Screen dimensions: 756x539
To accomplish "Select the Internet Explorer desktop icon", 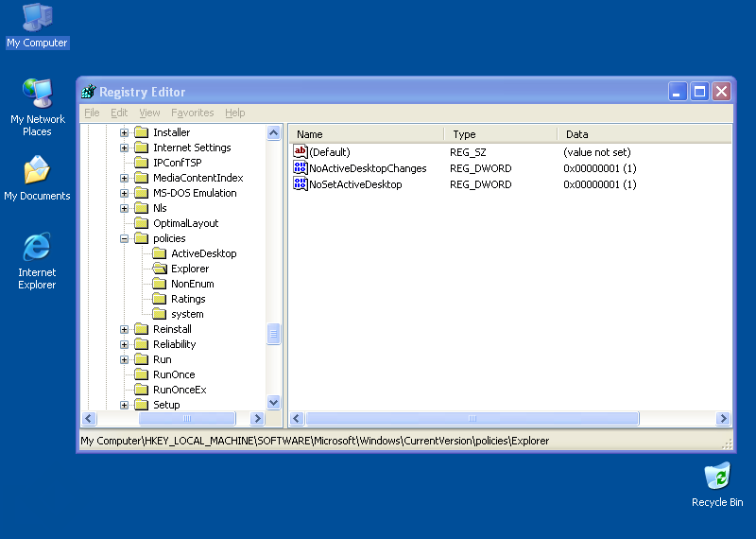I will 37,261.
